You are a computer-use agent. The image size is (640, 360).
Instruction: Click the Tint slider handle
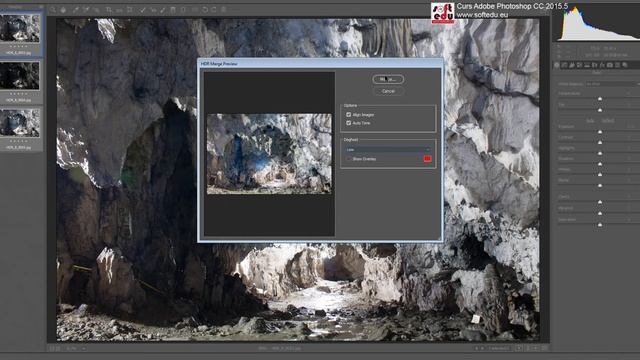click(600, 110)
